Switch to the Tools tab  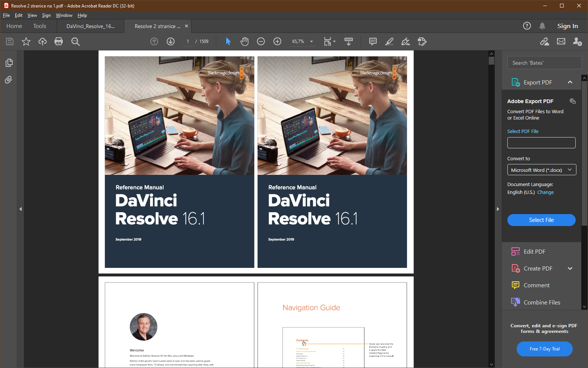[x=40, y=26]
